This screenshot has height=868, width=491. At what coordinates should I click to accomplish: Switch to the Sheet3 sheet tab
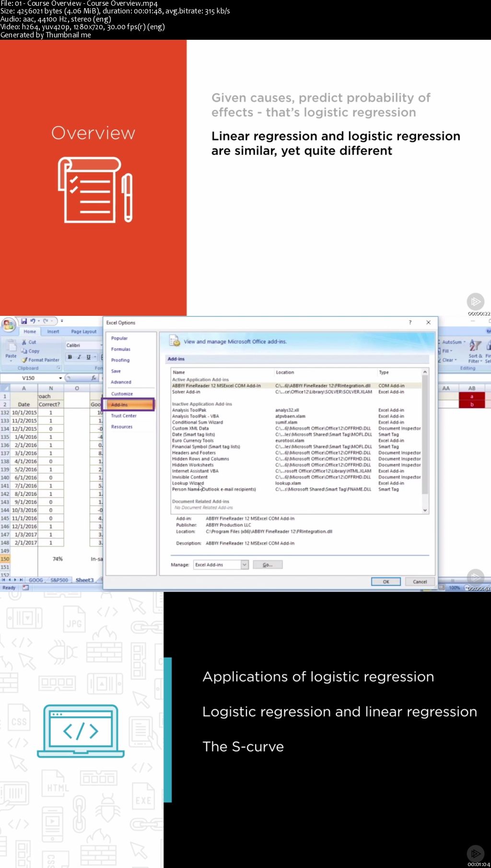[x=85, y=580]
